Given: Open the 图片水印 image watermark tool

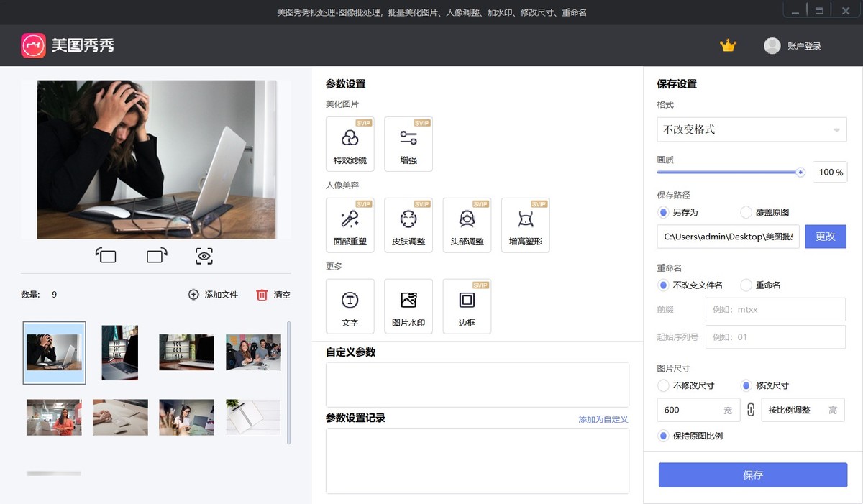Looking at the screenshot, I should (408, 306).
